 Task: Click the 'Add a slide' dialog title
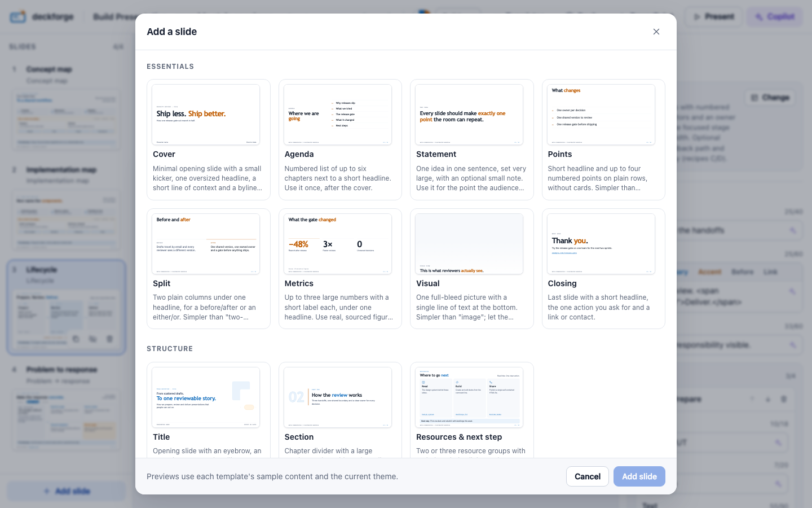[172, 32]
